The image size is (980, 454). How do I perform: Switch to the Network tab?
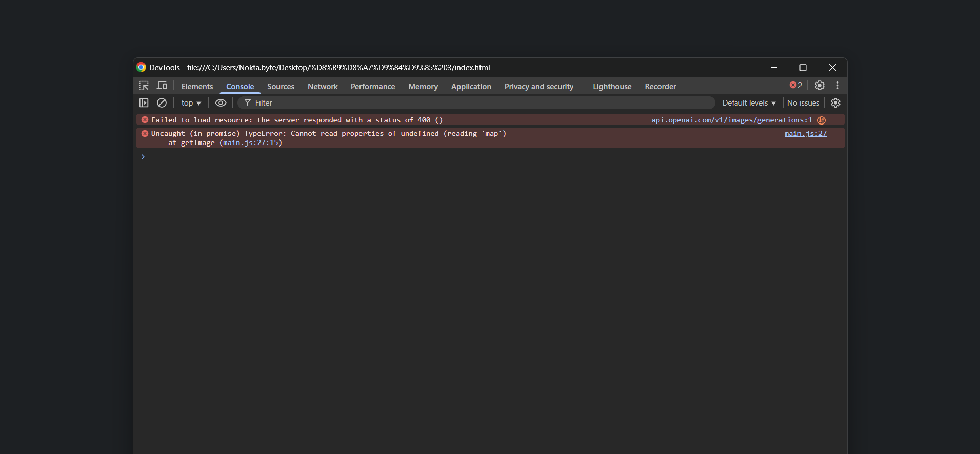pos(323,87)
